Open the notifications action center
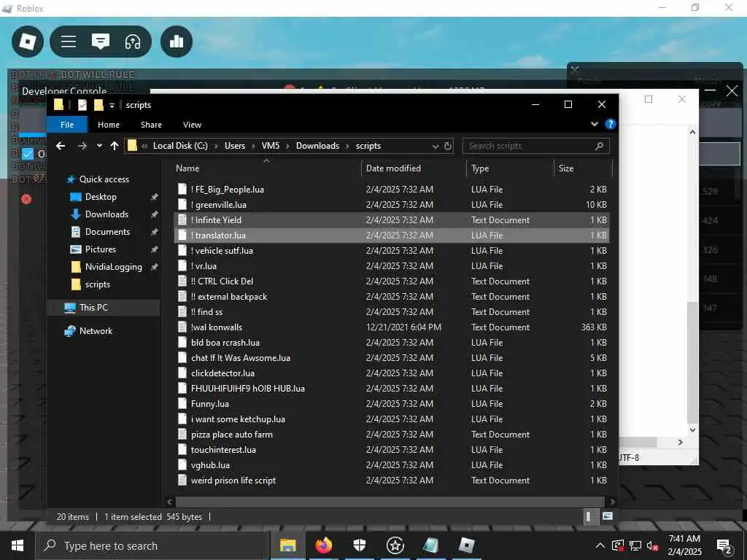This screenshot has height=560, width=747. (724, 546)
